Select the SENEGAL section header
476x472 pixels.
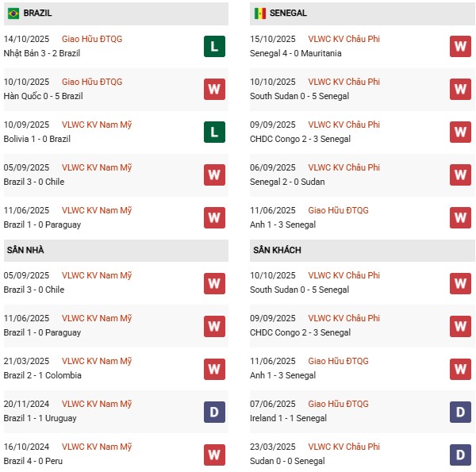[289, 13]
